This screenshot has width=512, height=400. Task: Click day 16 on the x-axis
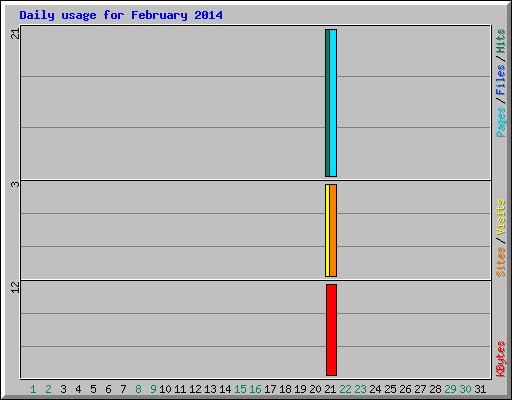tap(255, 389)
